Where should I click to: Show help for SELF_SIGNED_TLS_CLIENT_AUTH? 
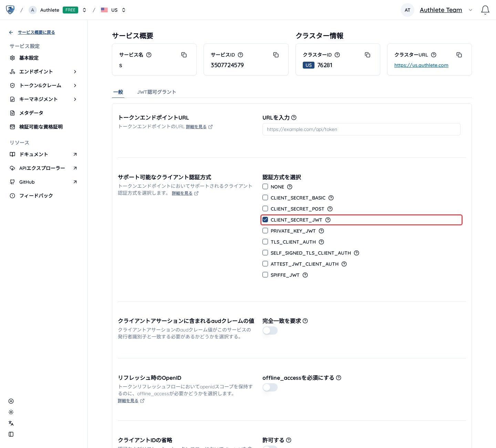pos(356,253)
